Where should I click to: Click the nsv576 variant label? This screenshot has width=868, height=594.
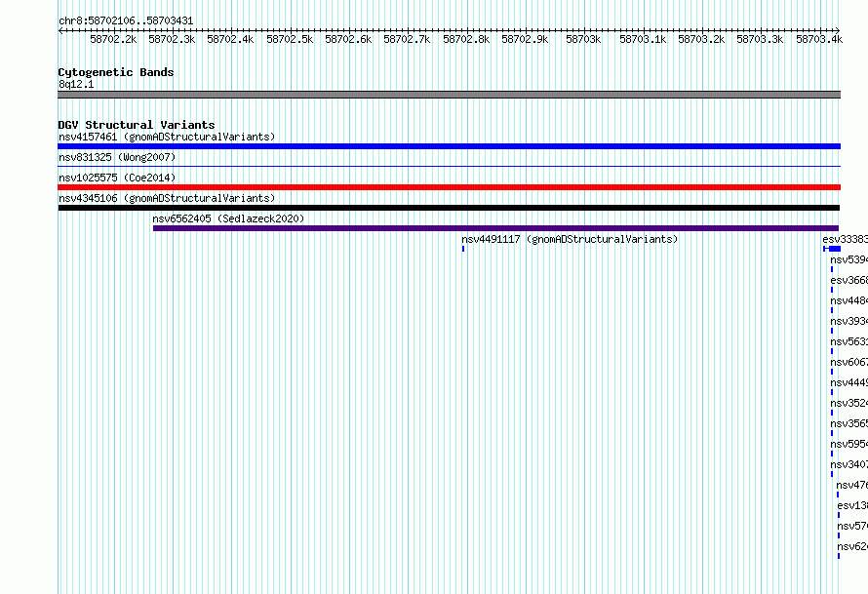click(x=852, y=526)
